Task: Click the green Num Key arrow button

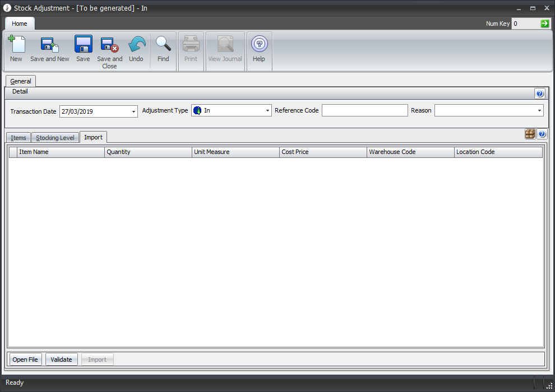Action: 545,24
